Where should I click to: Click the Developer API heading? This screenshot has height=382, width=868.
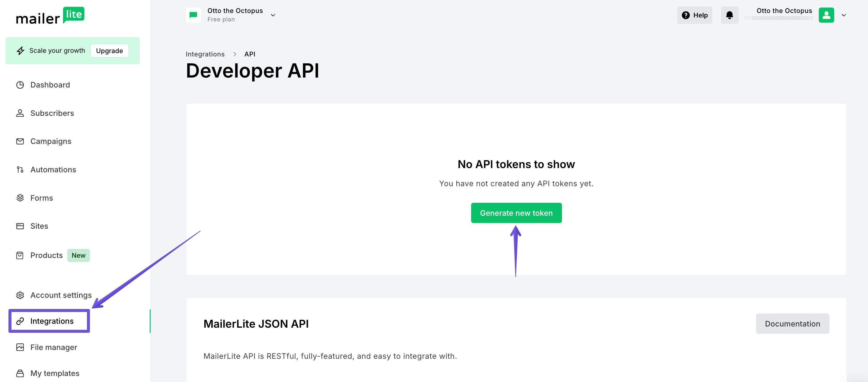coord(252,71)
